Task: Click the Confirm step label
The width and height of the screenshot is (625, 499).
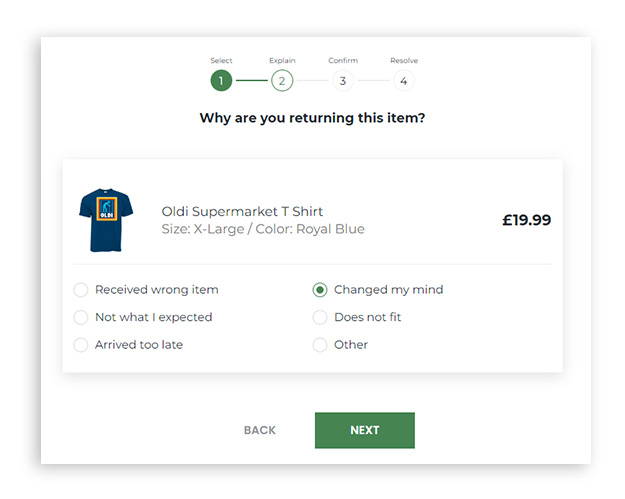Action: tap(343, 61)
